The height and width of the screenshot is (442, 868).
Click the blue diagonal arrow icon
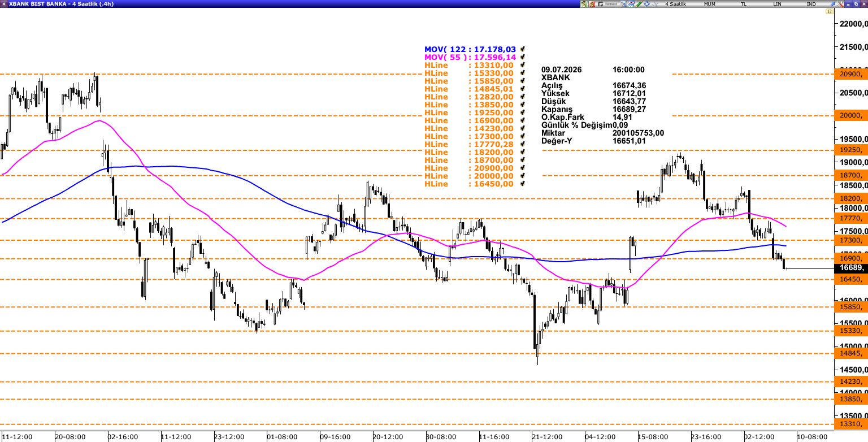832,4
